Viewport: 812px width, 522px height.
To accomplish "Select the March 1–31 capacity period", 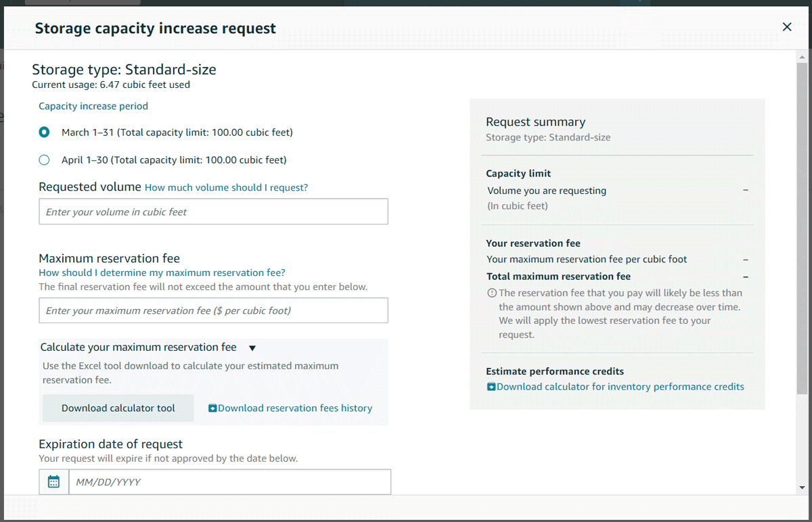I will (44, 132).
